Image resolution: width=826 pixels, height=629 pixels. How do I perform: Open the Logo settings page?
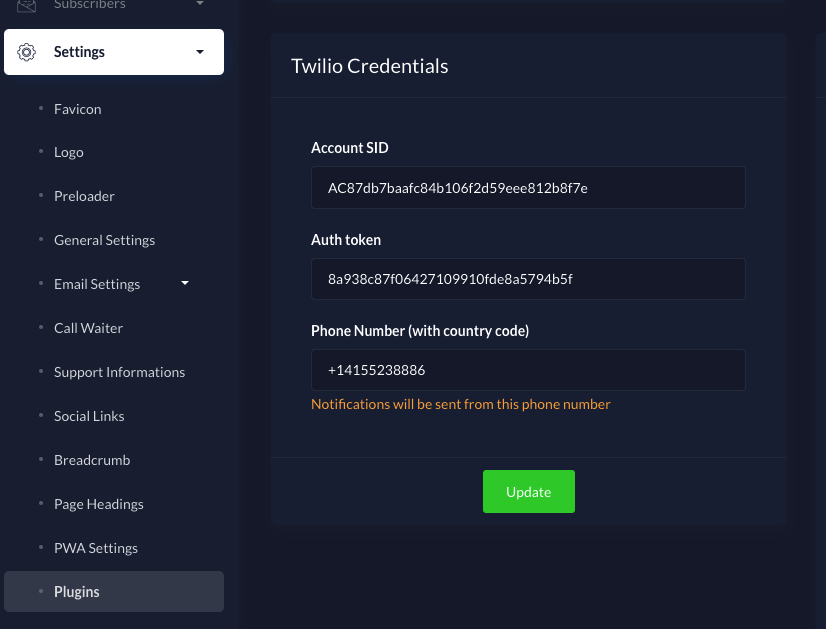pos(68,152)
